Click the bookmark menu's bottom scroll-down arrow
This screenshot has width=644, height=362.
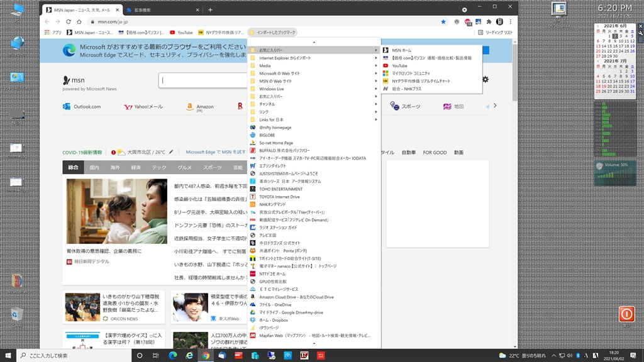314,344
